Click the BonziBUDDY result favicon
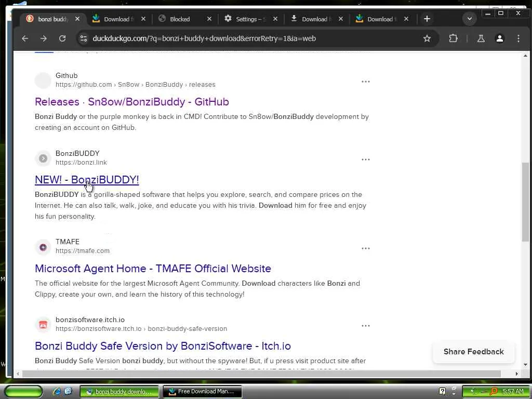 [x=43, y=158]
